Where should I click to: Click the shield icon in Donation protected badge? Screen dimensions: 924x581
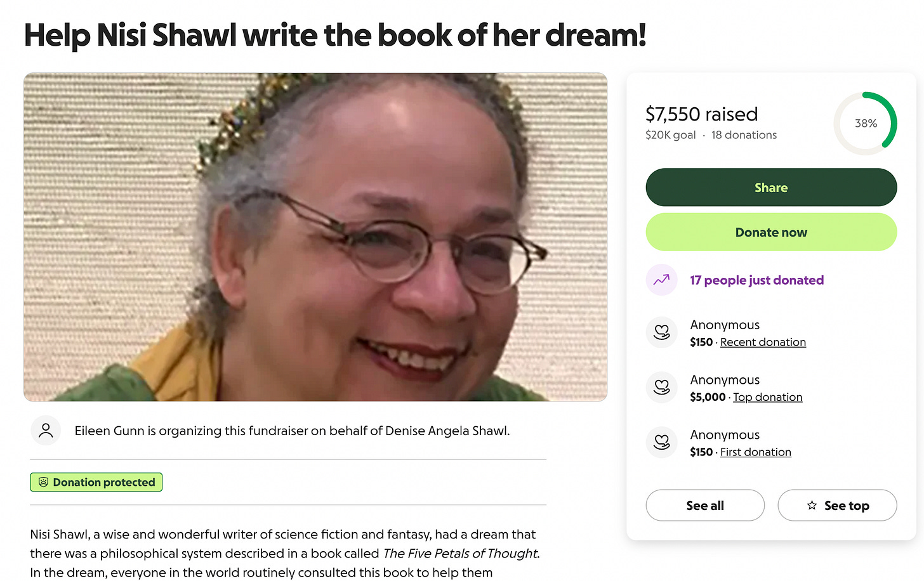(x=43, y=482)
